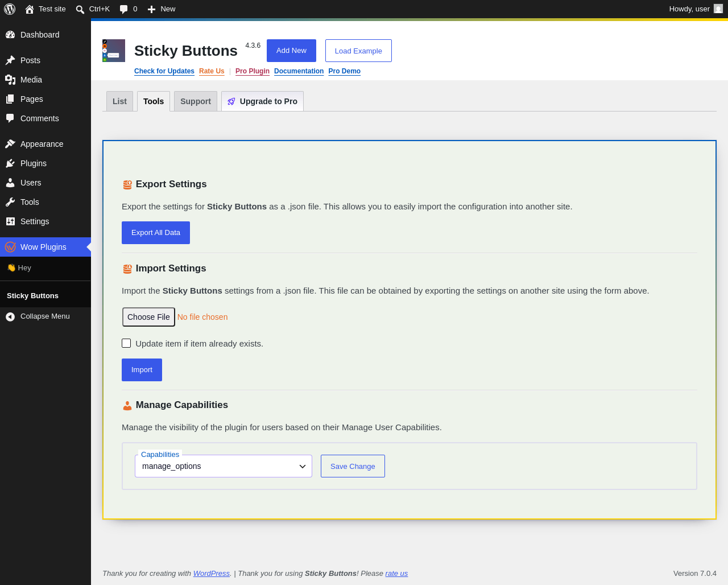Open search with the magnifier icon

point(80,9)
